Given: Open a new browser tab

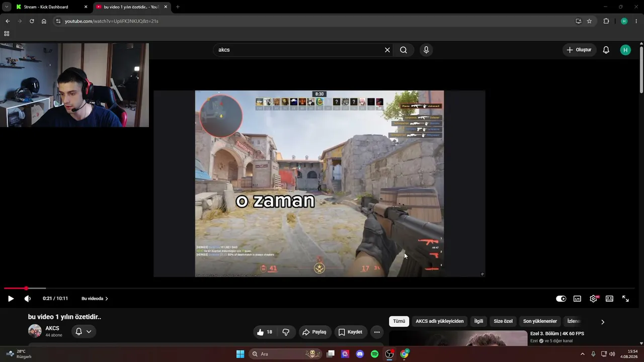Looking at the screenshot, I should tap(178, 7).
